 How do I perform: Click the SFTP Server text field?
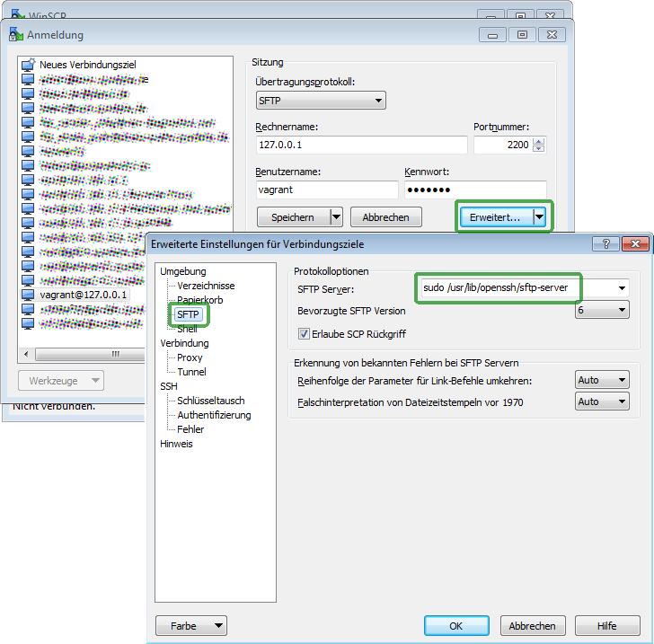517,287
